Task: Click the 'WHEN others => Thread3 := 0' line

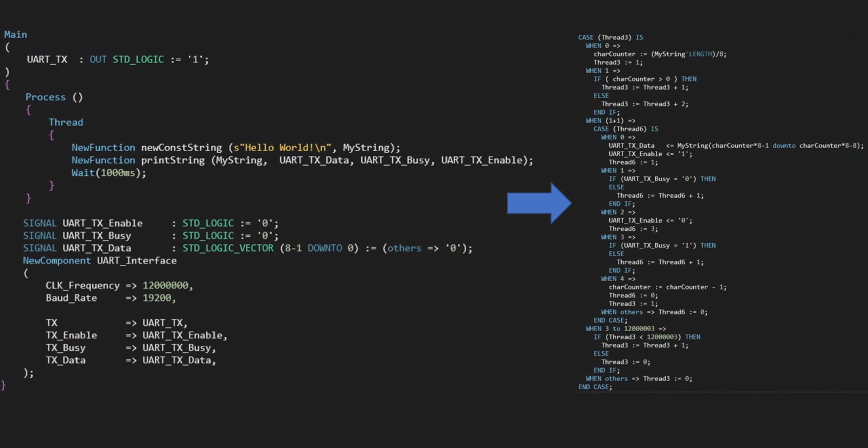Action: (639, 378)
